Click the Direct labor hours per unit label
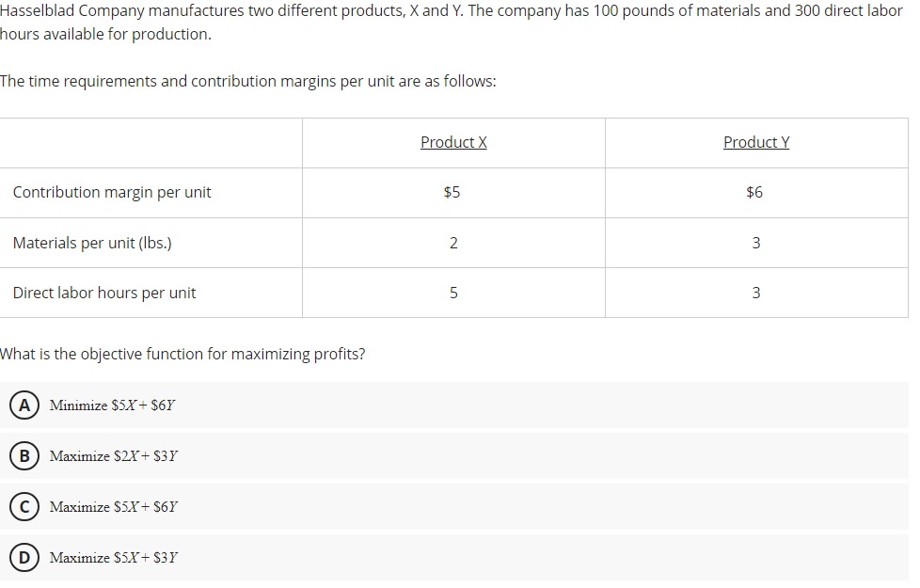 pos(103,293)
